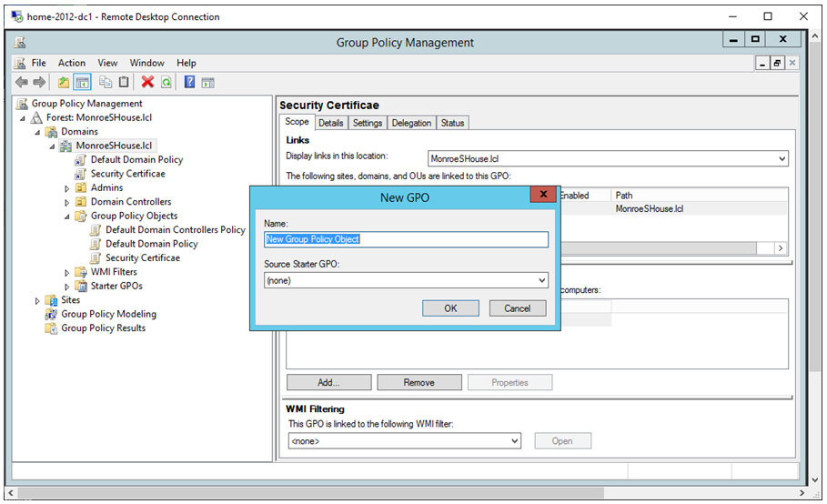Open Help using the blue question-mark icon
The image size is (827, 504).
(189, 83)
